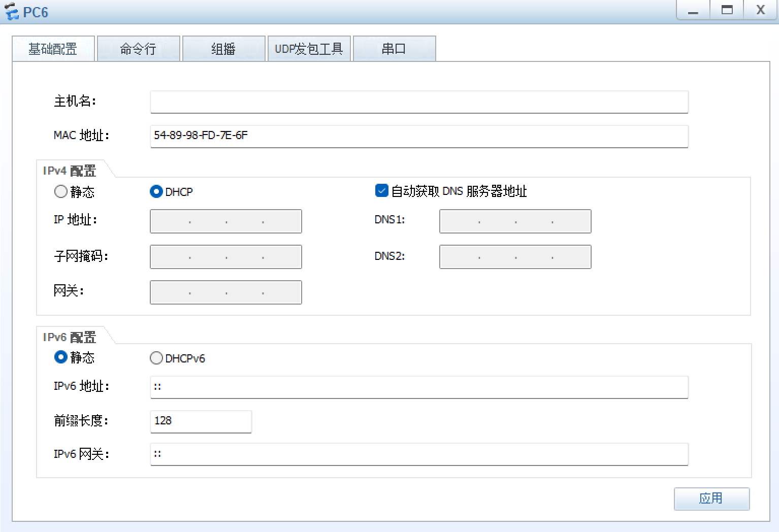
Task: Select 静态 IPv6 addressing
Action: coord(60,357)
